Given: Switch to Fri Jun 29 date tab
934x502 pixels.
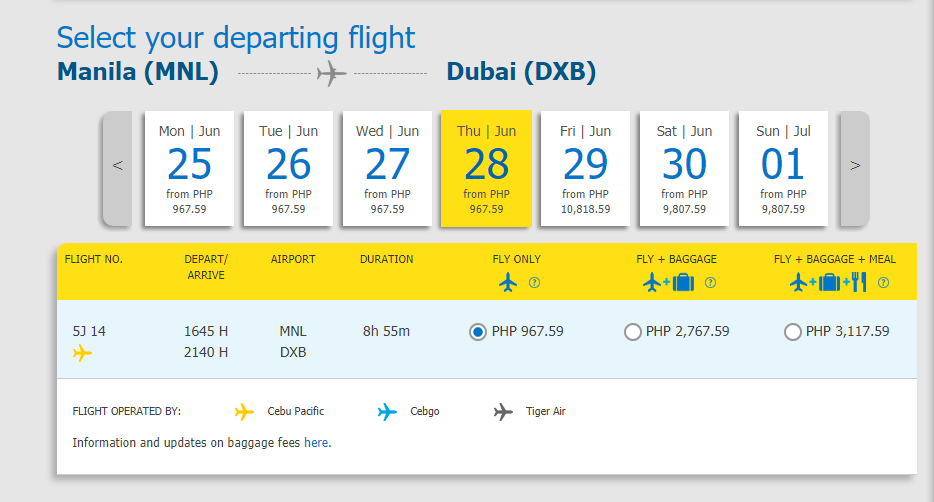Looking at the screenshot, I should pyautogui.click(x=585, y=169).
